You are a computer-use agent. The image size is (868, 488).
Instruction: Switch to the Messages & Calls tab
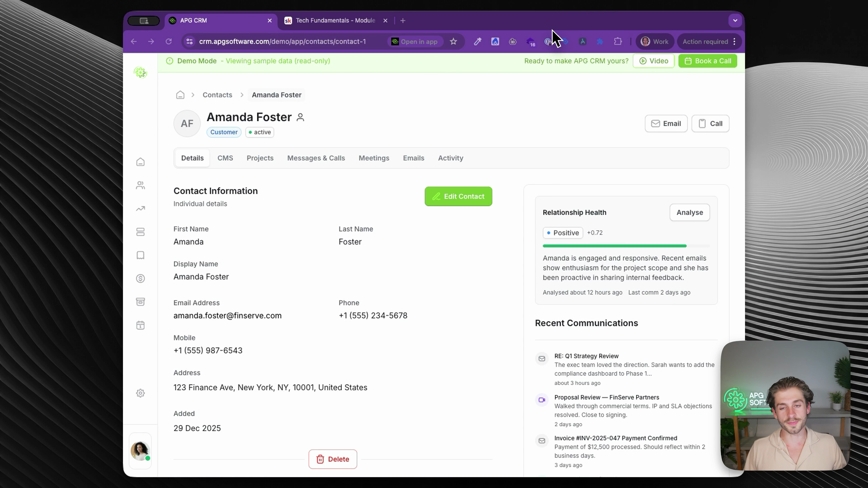316,158
